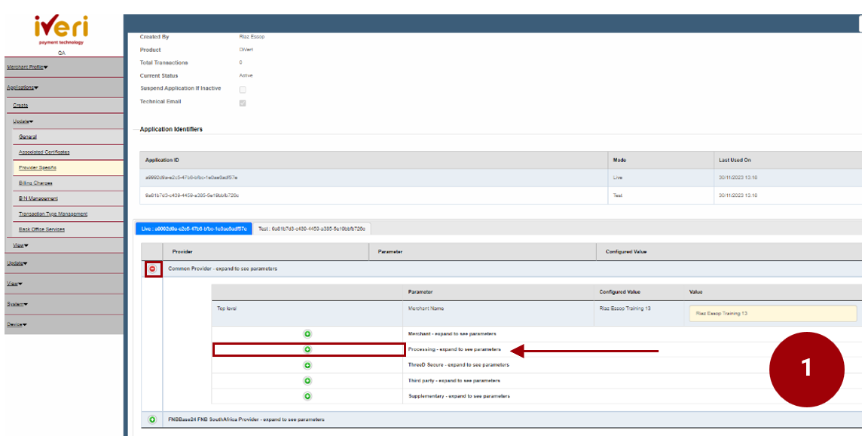Expand the Device sidebar menu
The height and width of the screenshot is (436, 868).
17,324
